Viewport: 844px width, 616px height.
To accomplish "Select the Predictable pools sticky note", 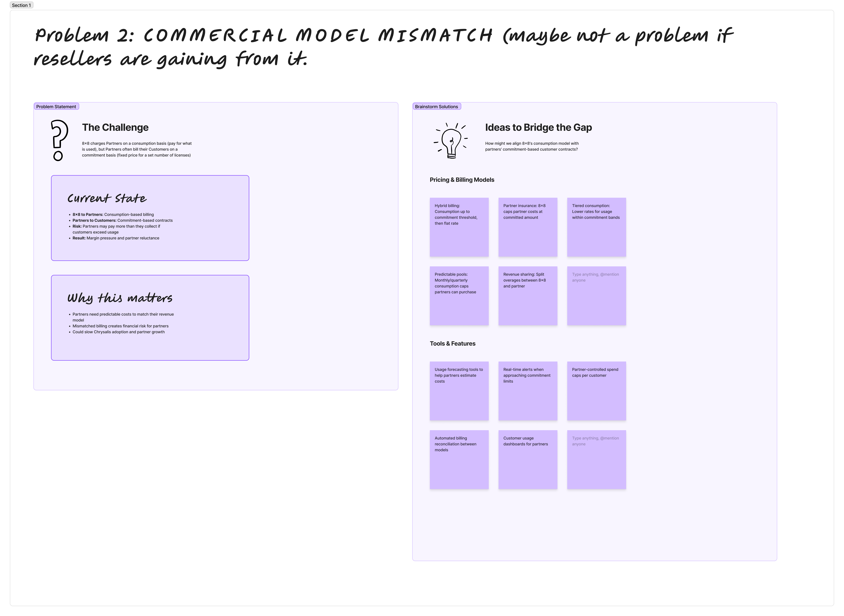I will coord(459,296).
